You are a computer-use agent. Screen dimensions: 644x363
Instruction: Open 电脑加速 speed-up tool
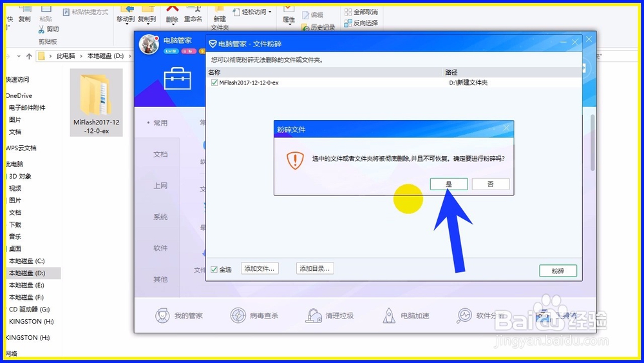406,316
